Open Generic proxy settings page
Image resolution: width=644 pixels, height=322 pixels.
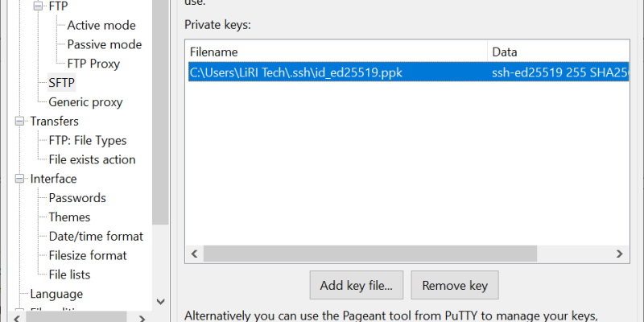[85, 102]
